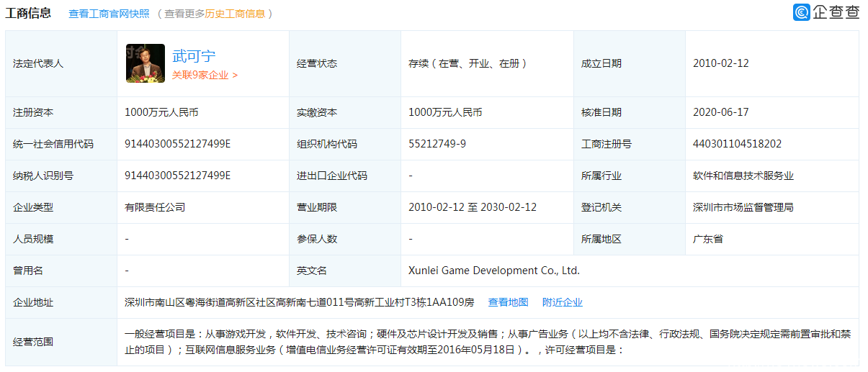Select 法定代表人 label cell

click(61, 63)
